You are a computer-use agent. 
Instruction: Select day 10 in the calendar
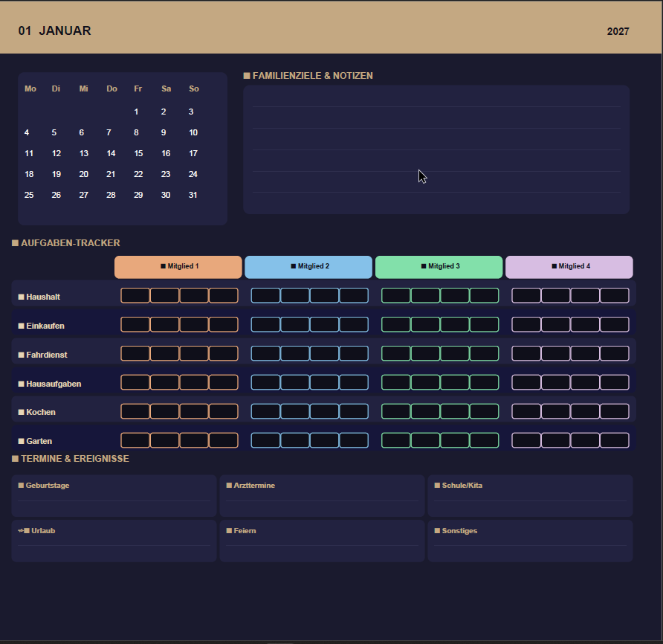(193, 132)
